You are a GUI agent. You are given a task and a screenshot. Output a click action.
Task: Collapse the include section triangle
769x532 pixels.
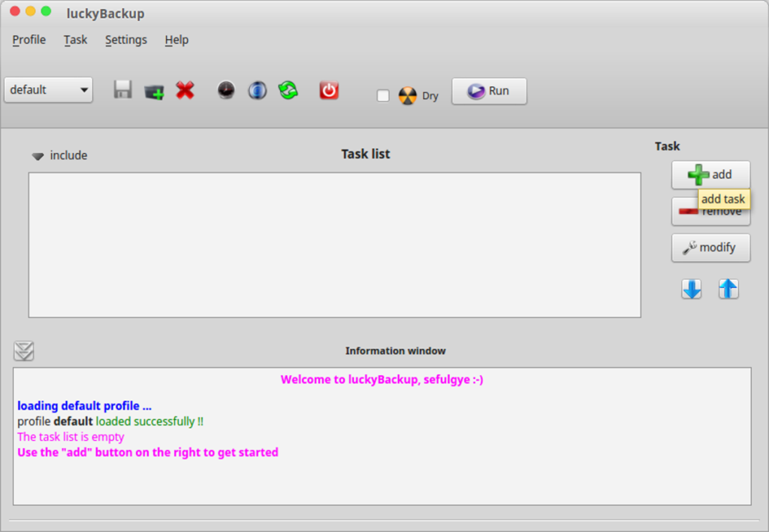pos(38,155)
